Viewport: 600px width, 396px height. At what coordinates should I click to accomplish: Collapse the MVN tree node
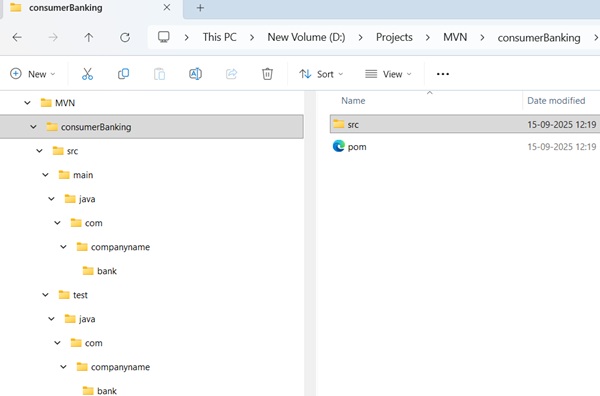27,103
